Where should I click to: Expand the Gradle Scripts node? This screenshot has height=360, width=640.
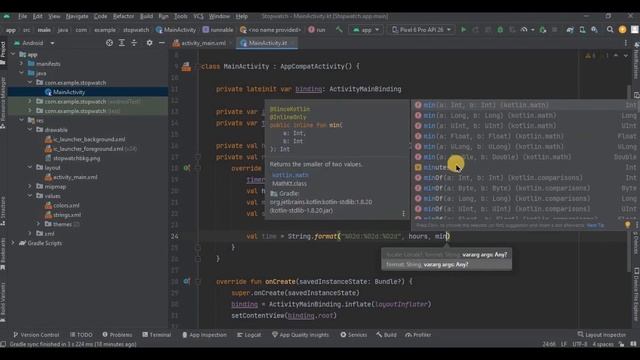click(x=13, y=243)
